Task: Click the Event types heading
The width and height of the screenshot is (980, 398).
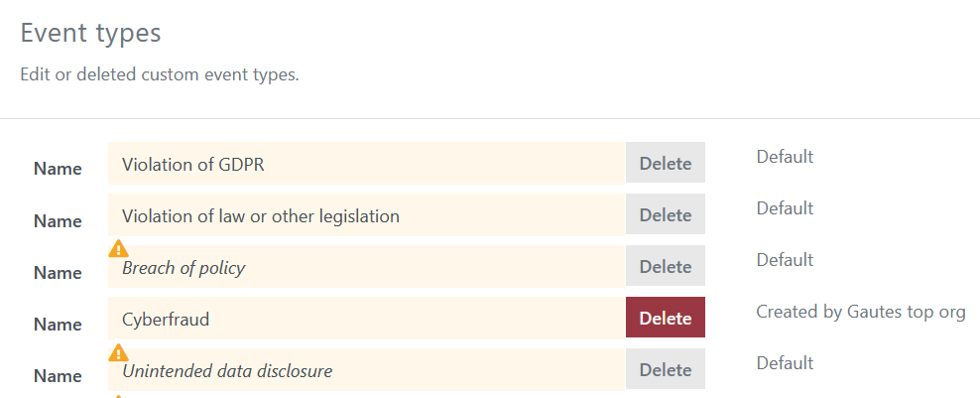Action: (x=90, y=33)
